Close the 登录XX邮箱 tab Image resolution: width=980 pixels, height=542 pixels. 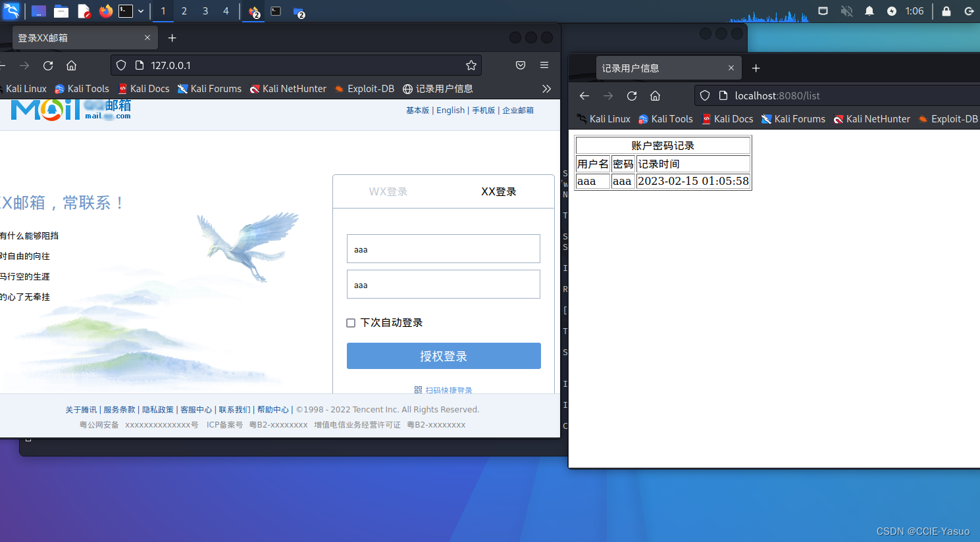coord(147,37)
